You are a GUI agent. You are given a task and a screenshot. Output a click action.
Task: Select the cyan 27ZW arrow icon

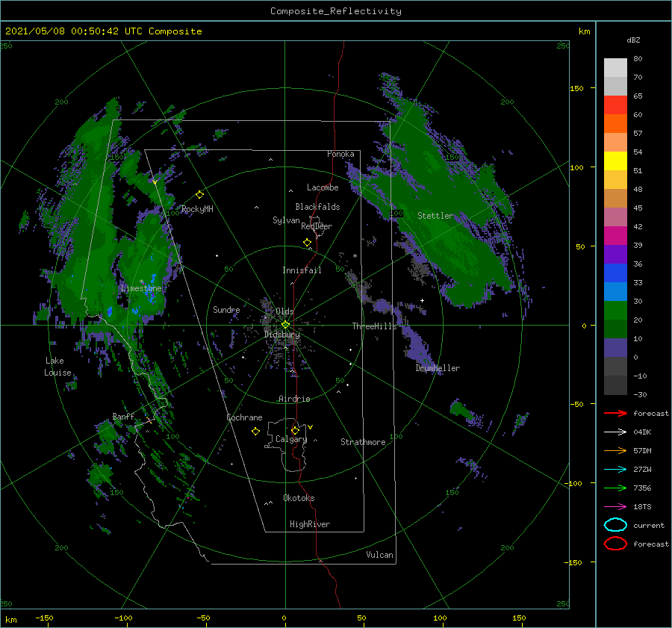615,470
